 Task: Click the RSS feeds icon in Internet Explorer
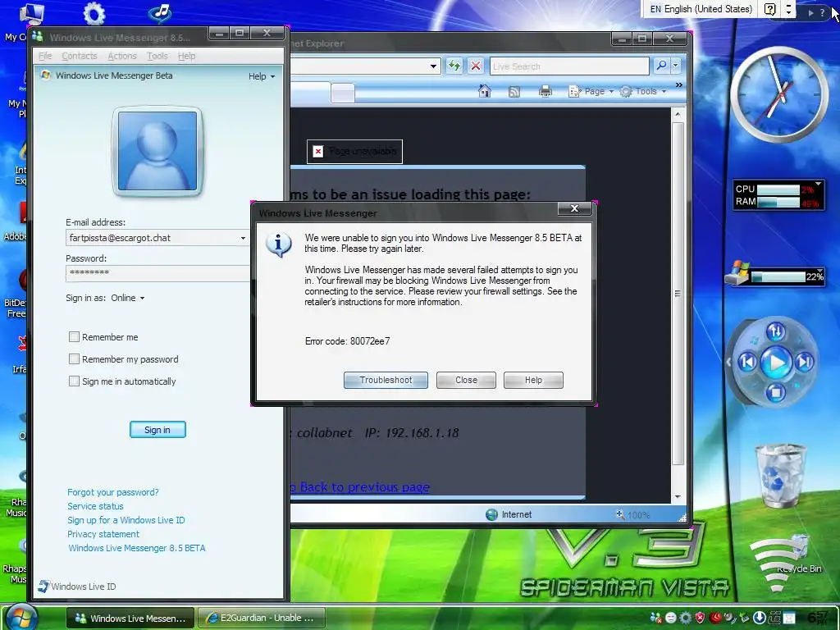click(514, 92)
